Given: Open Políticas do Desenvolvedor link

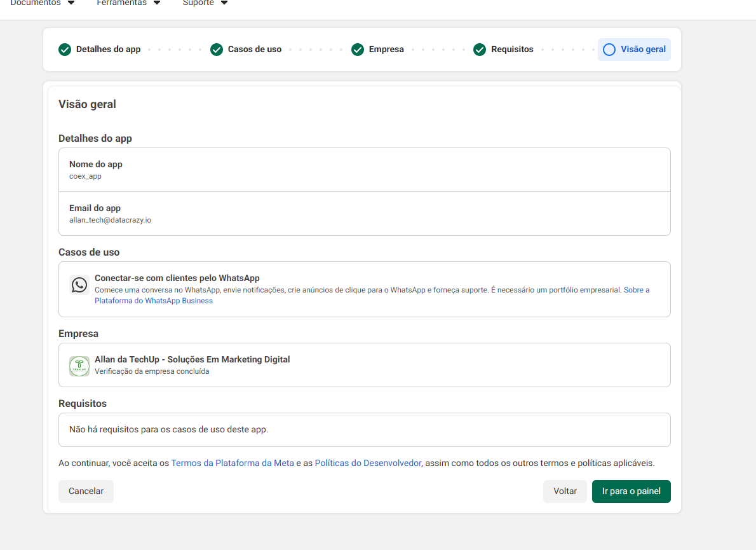Looking at the screenshot, I should (x=368, y=463).
